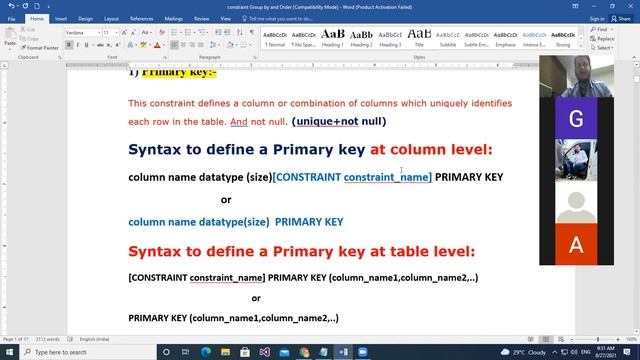Viewport: 640px width, 360px height.
Task: Open Microsoft Edge from taskbar
Action: tap(206, 352)
